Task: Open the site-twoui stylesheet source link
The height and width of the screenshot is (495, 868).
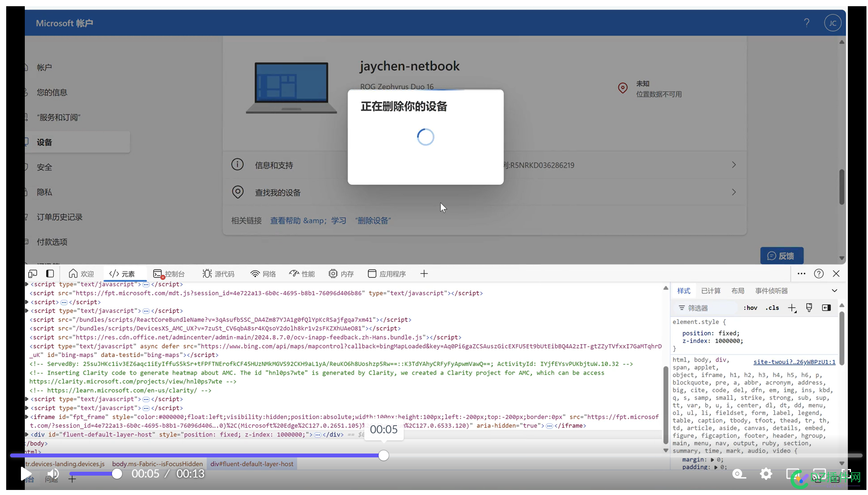Action: point(794,362)
